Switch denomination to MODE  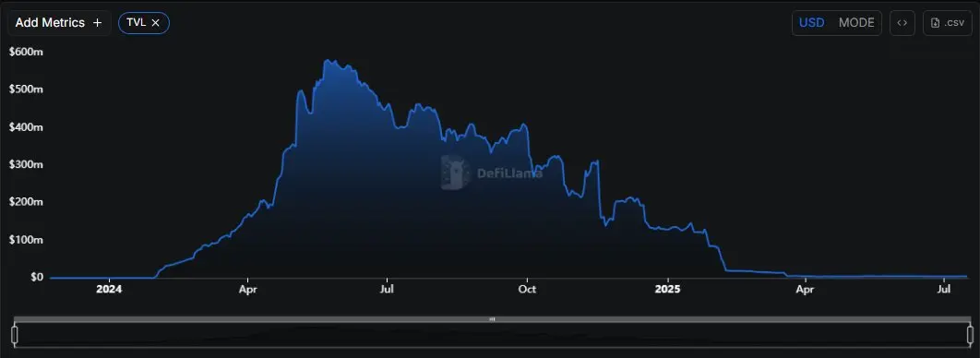pos(856,22)
